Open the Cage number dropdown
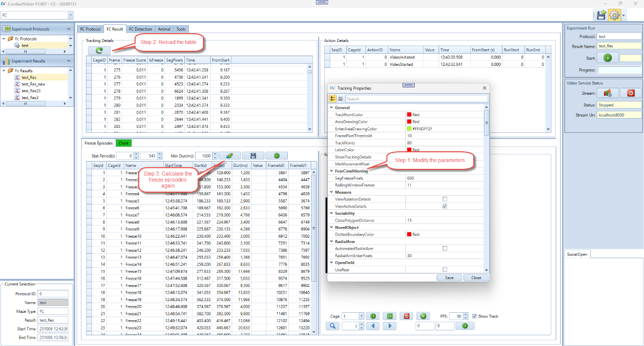This screenshot has width=644, height=346. coord(361,316)
